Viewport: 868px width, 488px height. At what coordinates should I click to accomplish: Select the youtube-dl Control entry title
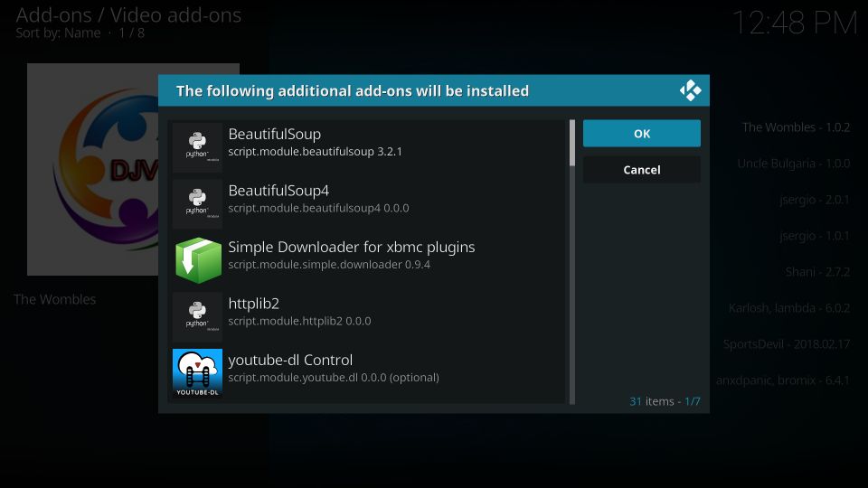290,361
